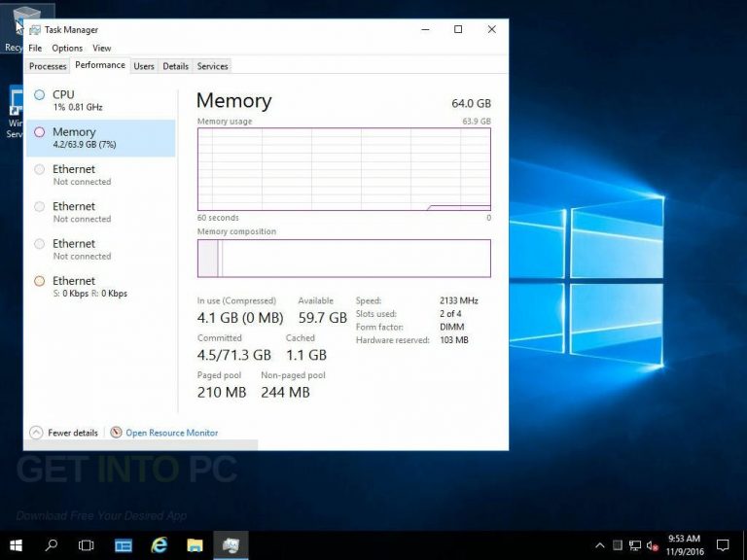Open the Action Center notification icon
Image resolution: width=747 pixels, height=560 pixels.
723,545
